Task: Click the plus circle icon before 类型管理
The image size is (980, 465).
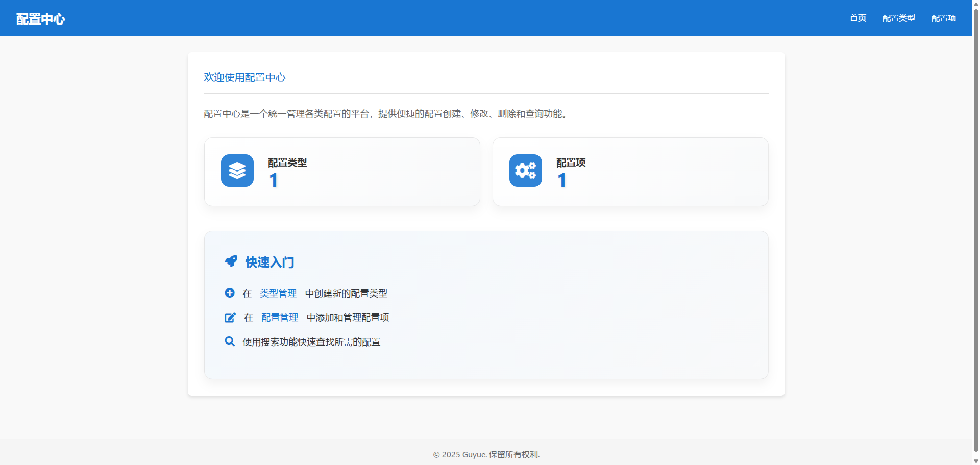Action: pyautogui.click(x=230, y=293)
